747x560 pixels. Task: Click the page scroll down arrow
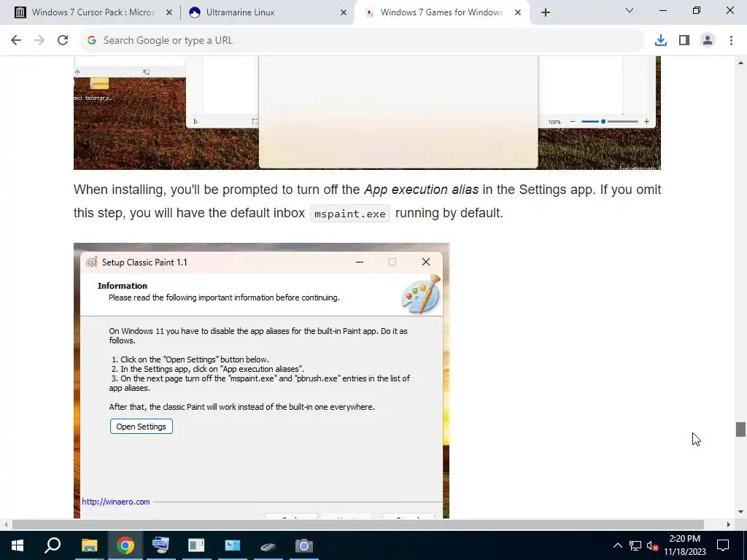(x=740, y=512)
